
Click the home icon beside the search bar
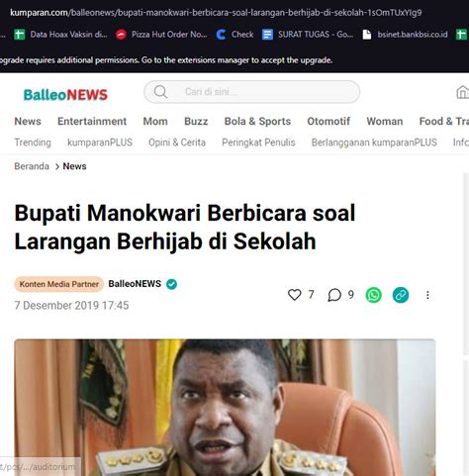point(462,92)
